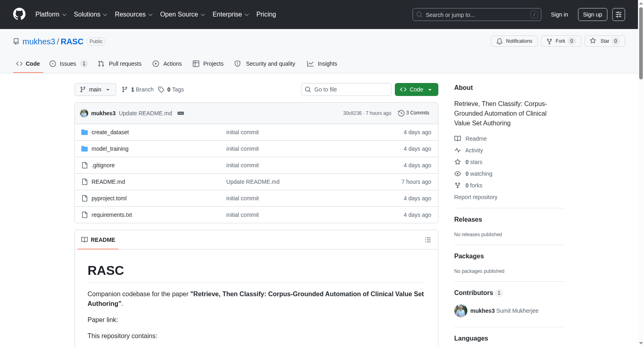Open the Insights tab
Image resolution: width=644 pixels, height=347 pixels.
coord(322,64)
